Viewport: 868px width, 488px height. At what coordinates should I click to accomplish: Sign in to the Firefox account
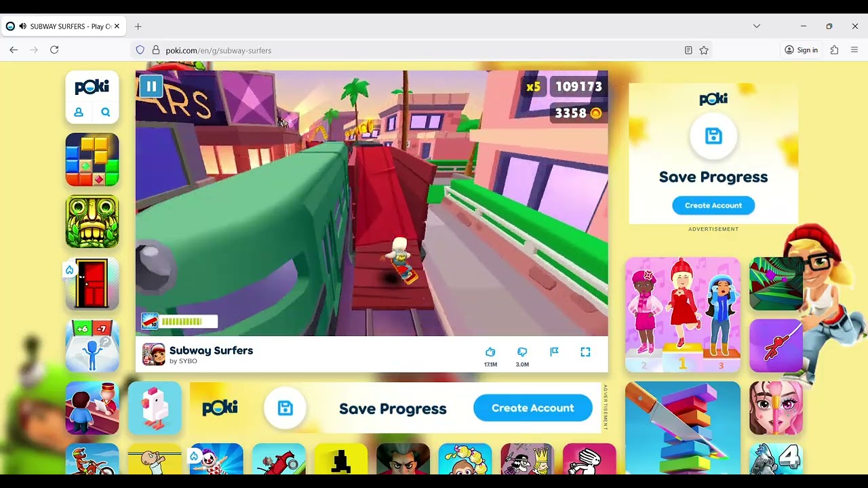click(801, 50)
